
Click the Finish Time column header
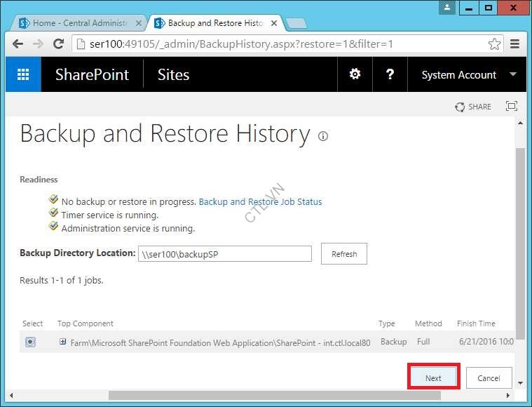point(476,323)
